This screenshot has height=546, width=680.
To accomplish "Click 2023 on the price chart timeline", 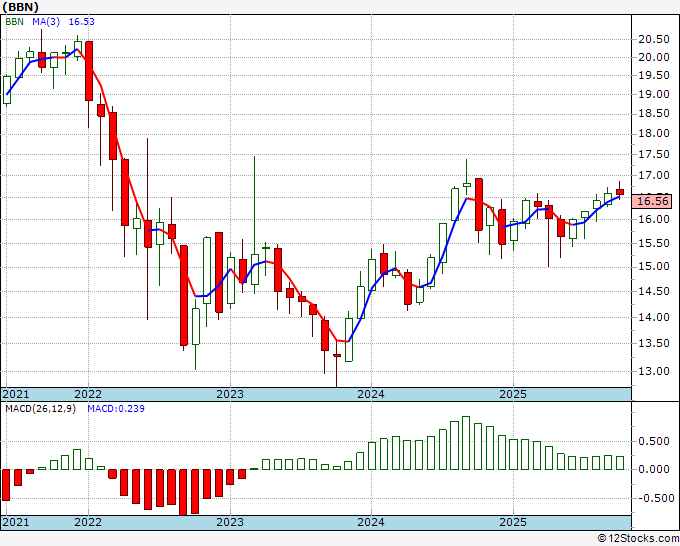I will (x=230, y=394).
